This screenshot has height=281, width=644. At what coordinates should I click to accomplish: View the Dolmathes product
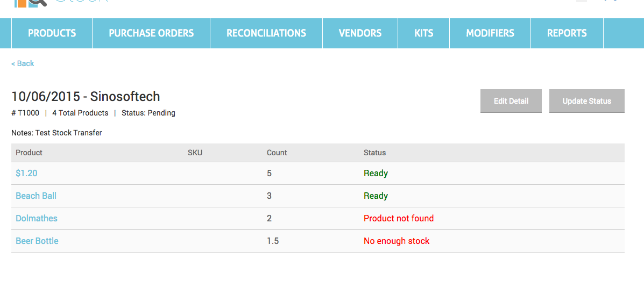coord(37,219)
